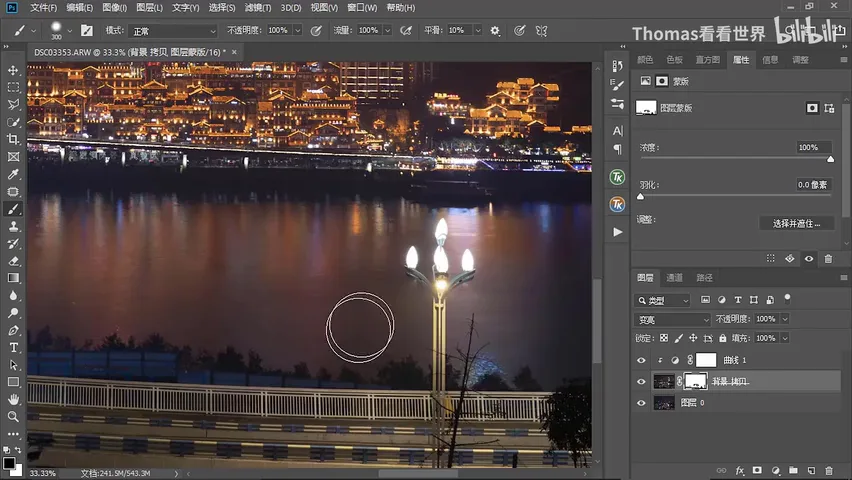Select the Horizontal Type tool
This screenshot has width=852, height=480.
click(x=13, y=347)
